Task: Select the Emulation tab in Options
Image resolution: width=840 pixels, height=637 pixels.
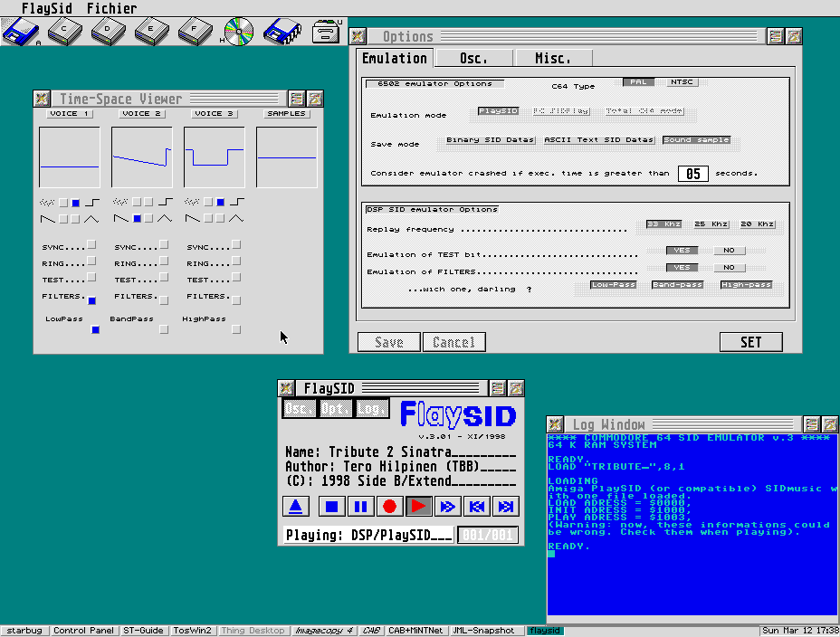Action: [x=395, y=58]
